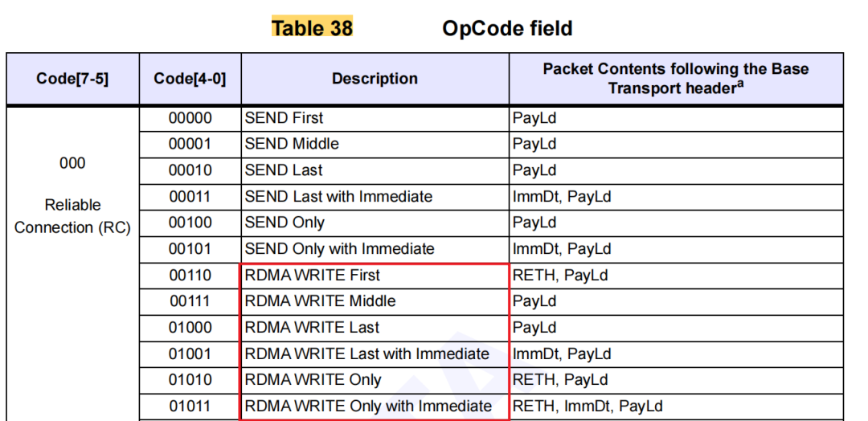Select the 00000 opcode cell
Screen dimensions: 868x421
(190, 118)
